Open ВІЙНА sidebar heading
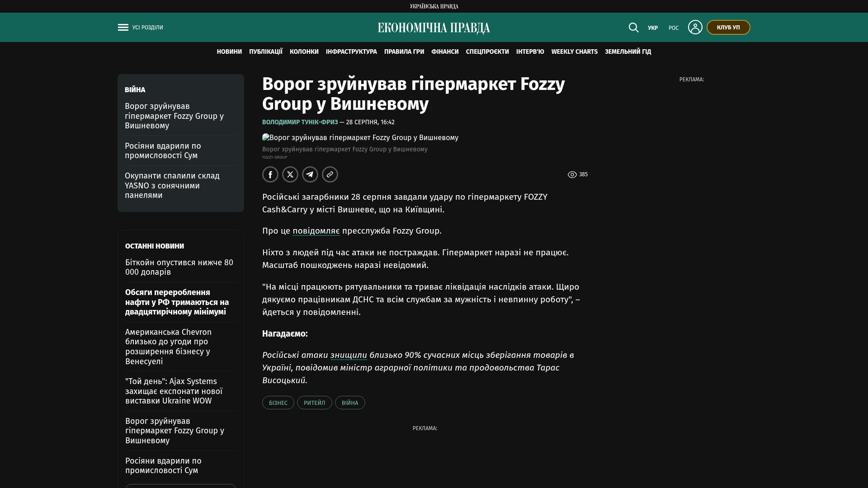 135,90
